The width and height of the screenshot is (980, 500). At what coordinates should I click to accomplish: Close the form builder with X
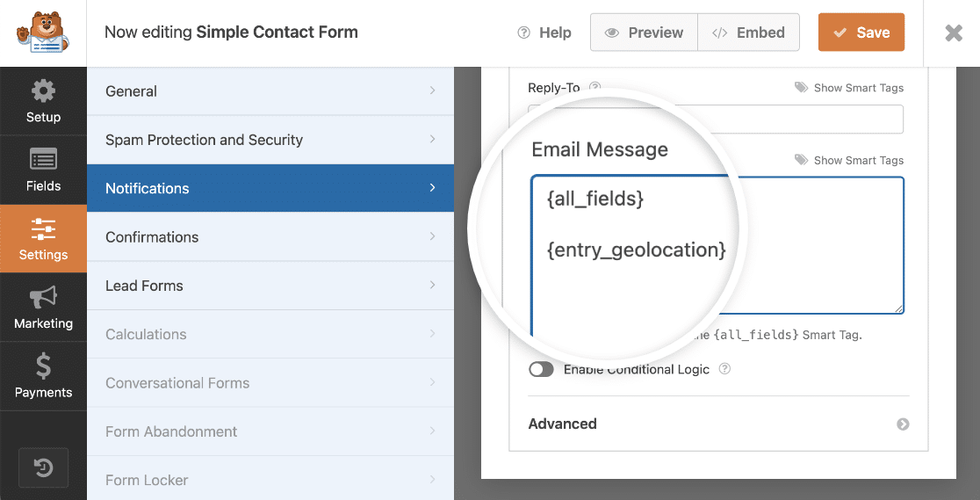(954, 33)
